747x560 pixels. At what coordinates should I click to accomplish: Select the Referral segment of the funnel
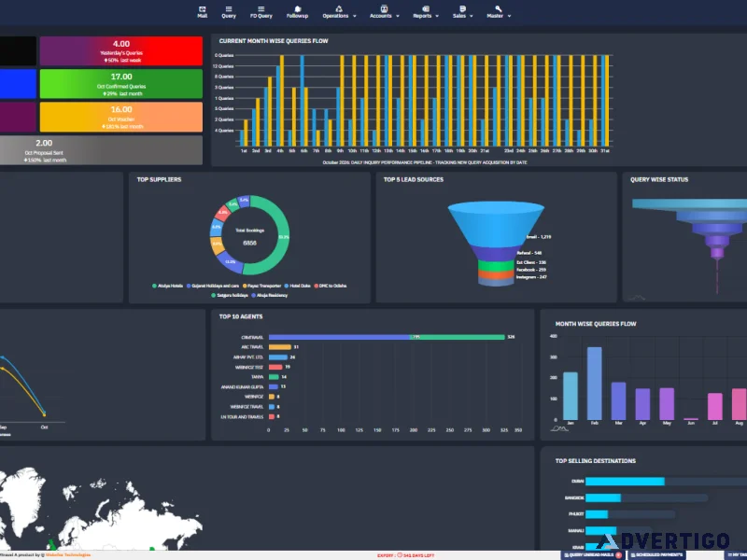point(496,253)
